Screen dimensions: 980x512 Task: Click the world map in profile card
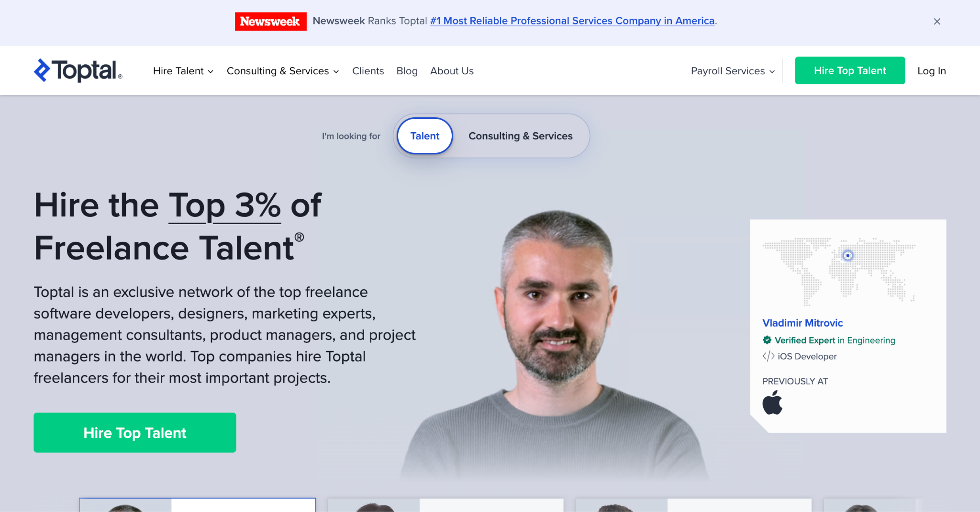click(x=839, y=271)
